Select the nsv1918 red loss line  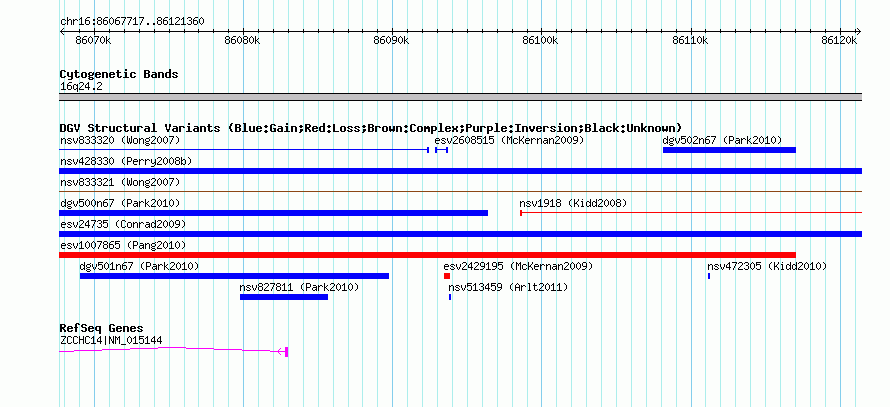(x=691, y=213)
